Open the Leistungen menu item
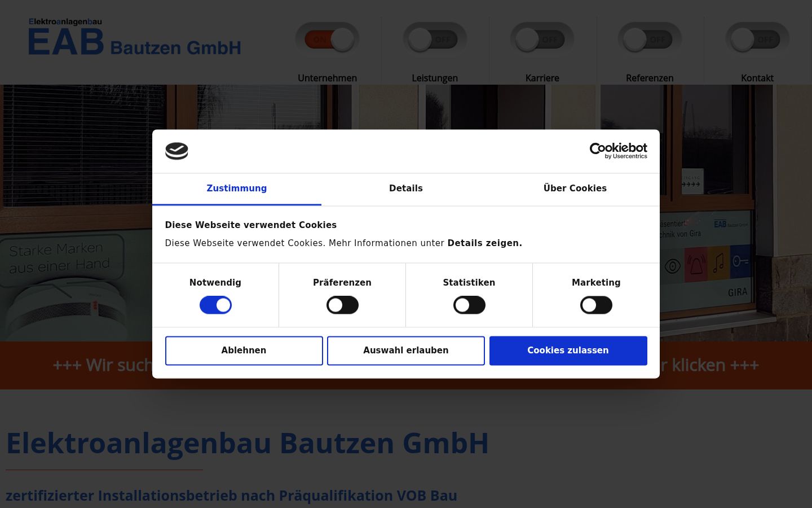The height and width of the screenshot is (508, 812). [x=435, y=78]
